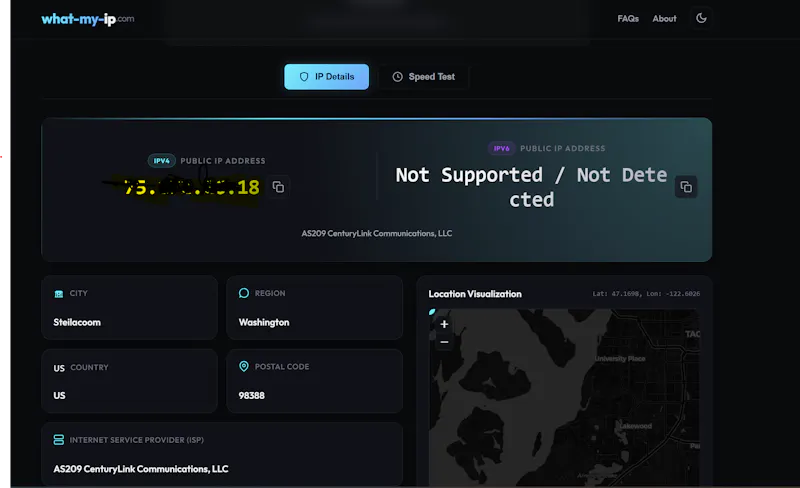Screen dimensions: 800x488
Task: Copy the IPv6 address value
Action: click(686, 187)
